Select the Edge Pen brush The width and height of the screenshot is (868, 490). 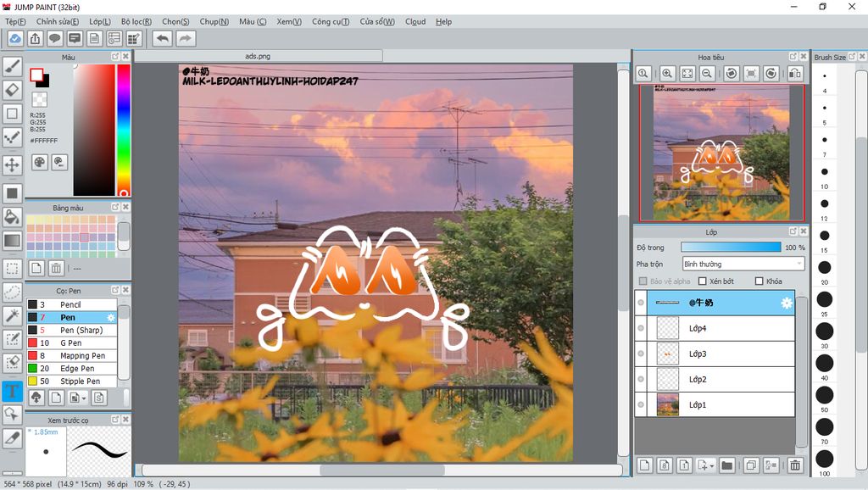coord(72,368)
